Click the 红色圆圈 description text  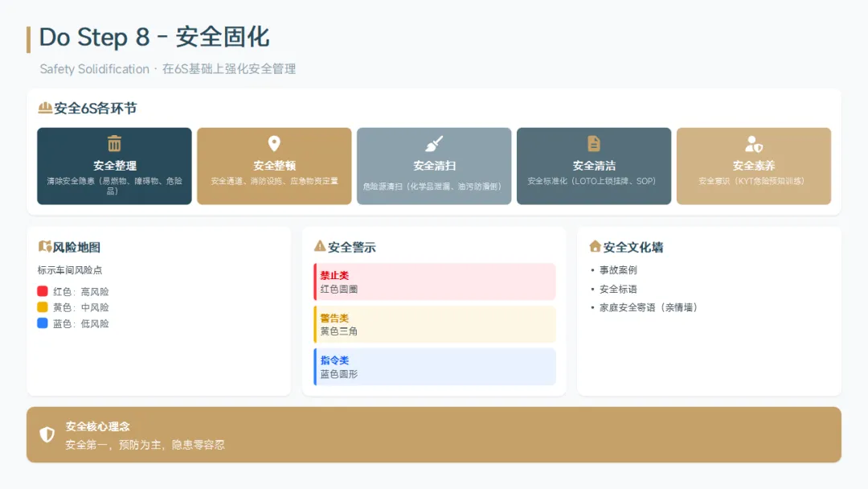[x=339, y=289]
